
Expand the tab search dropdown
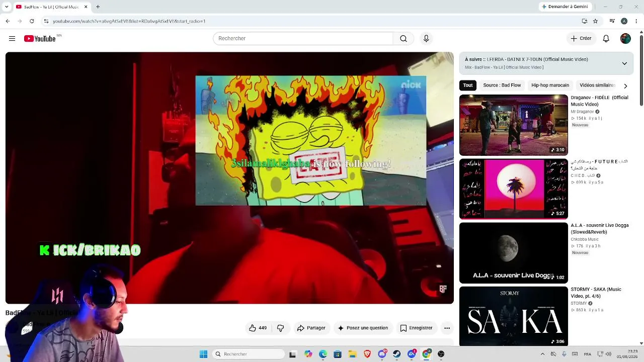[x=7, y=7]
